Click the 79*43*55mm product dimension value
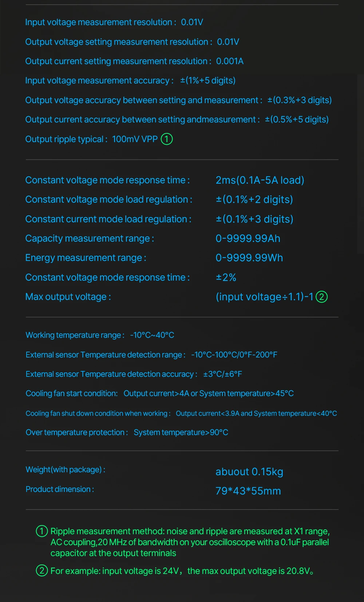 tap(248, 491)
